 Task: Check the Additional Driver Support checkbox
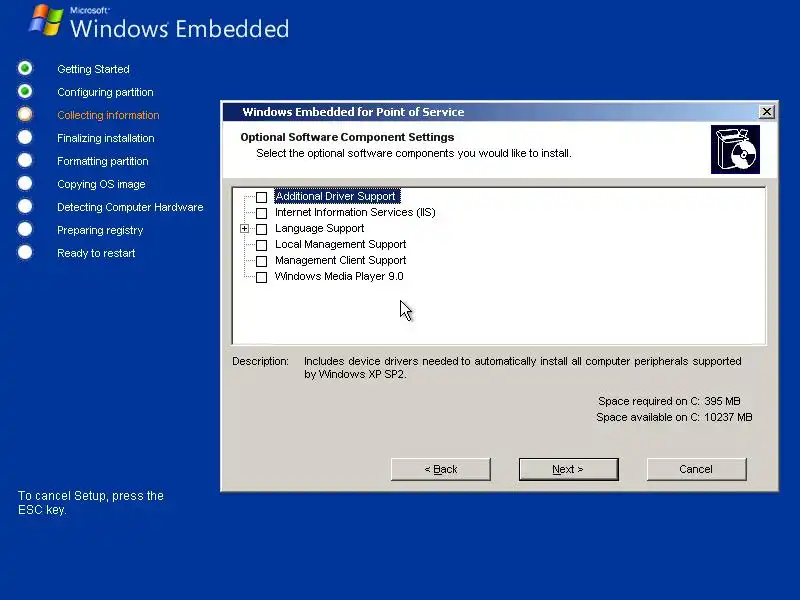(x=261, y=197)
